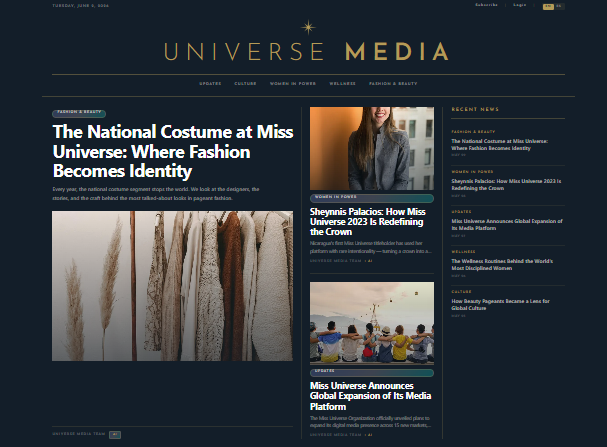Open recent news item How Beauty Pageants Became a Lens
Image resolution: width=607 pixels, height=447 pixels.
(x=500, y=305)
